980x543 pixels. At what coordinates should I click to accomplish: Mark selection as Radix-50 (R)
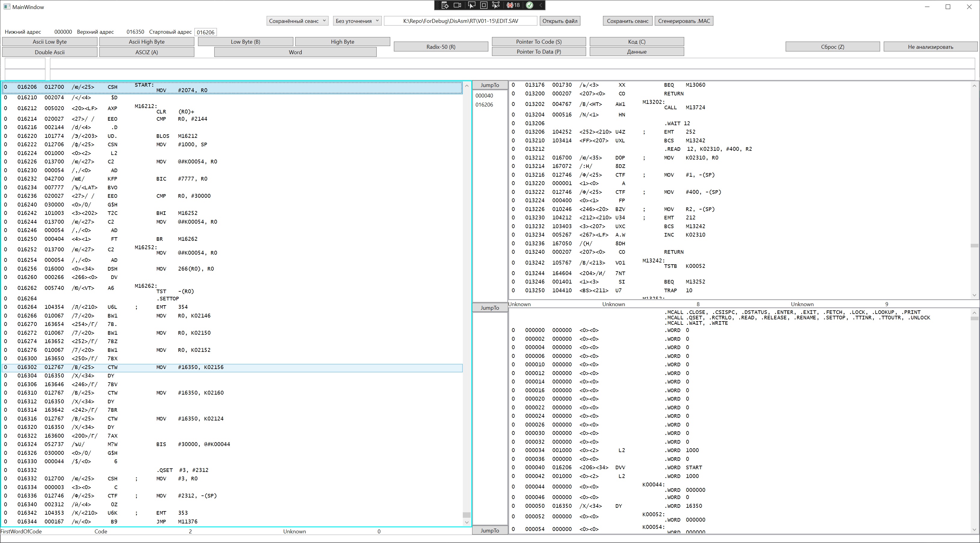tap(441, 47)
